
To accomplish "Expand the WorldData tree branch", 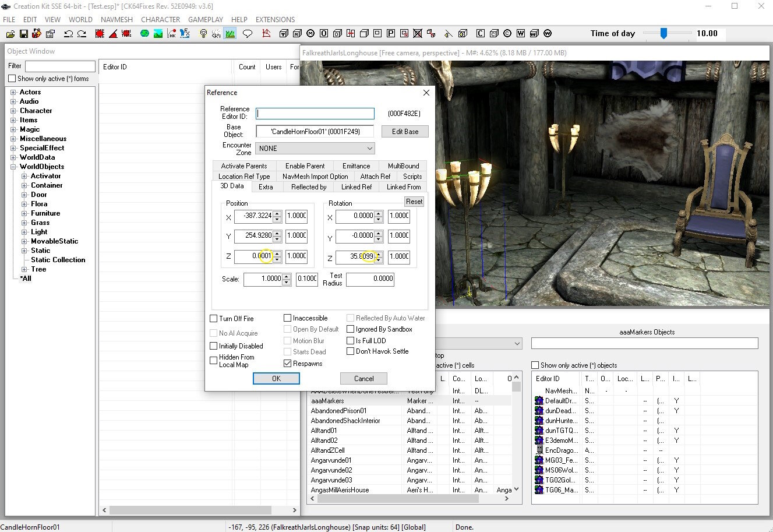I will [13, 157].
